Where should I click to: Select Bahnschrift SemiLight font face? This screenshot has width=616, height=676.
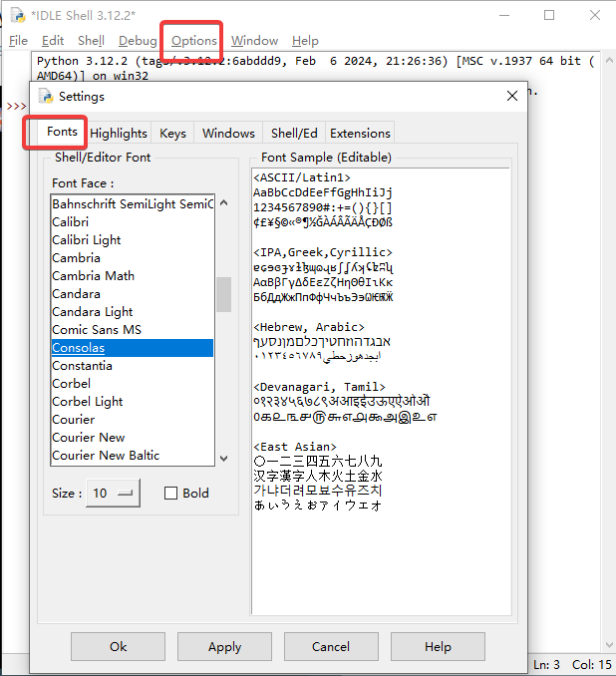pos(133,204)
